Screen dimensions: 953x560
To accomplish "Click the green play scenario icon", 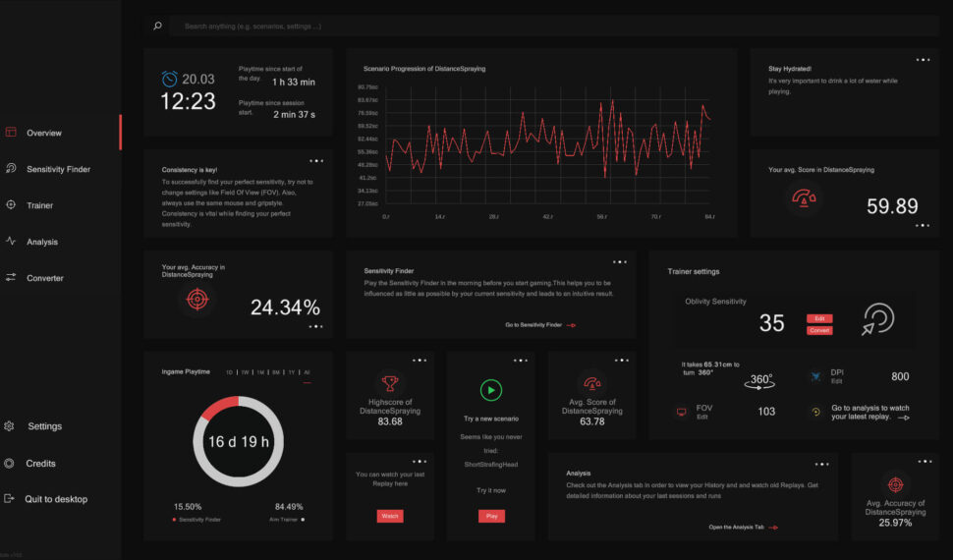I will click(x=490, y=390).
